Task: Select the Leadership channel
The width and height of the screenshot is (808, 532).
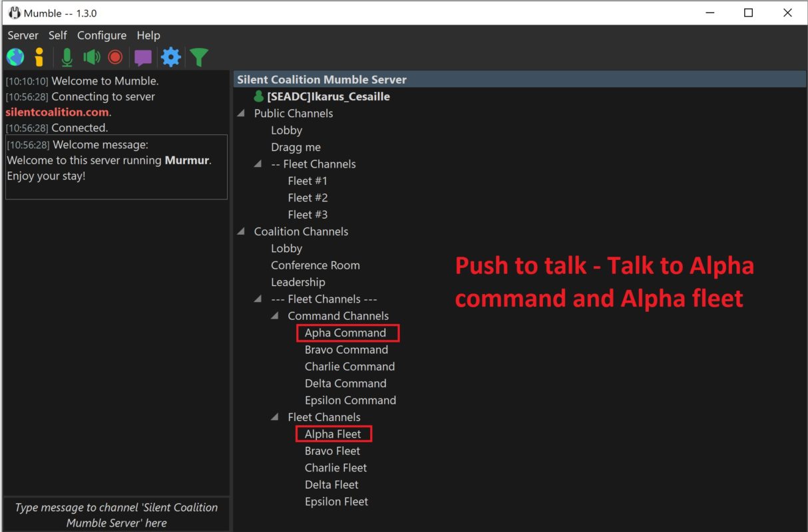Action: pyautogui.click(x=298, y=282)
